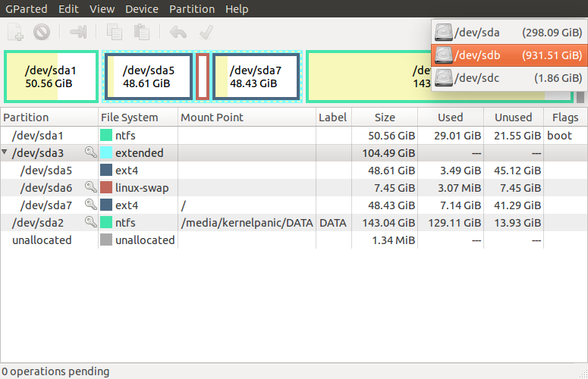Click the gray unallocated color swatch

coord(106,240)
